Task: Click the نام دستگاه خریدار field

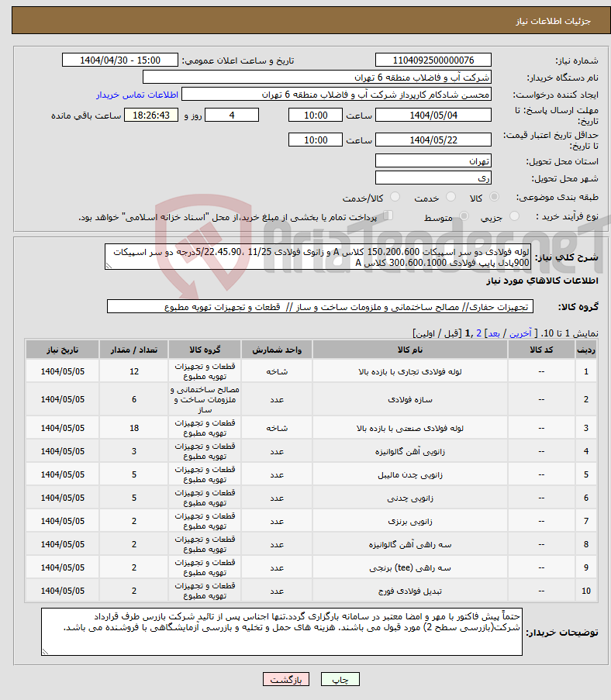Action: 316,78
